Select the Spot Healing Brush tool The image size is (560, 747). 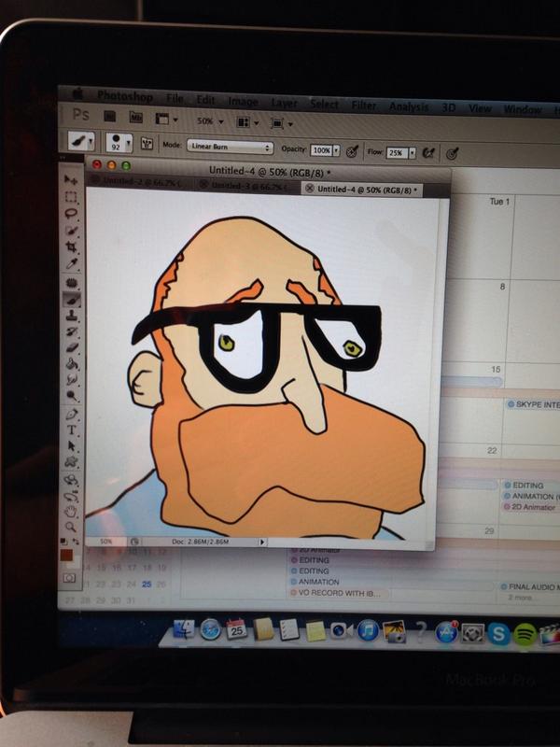click(72, 284)
